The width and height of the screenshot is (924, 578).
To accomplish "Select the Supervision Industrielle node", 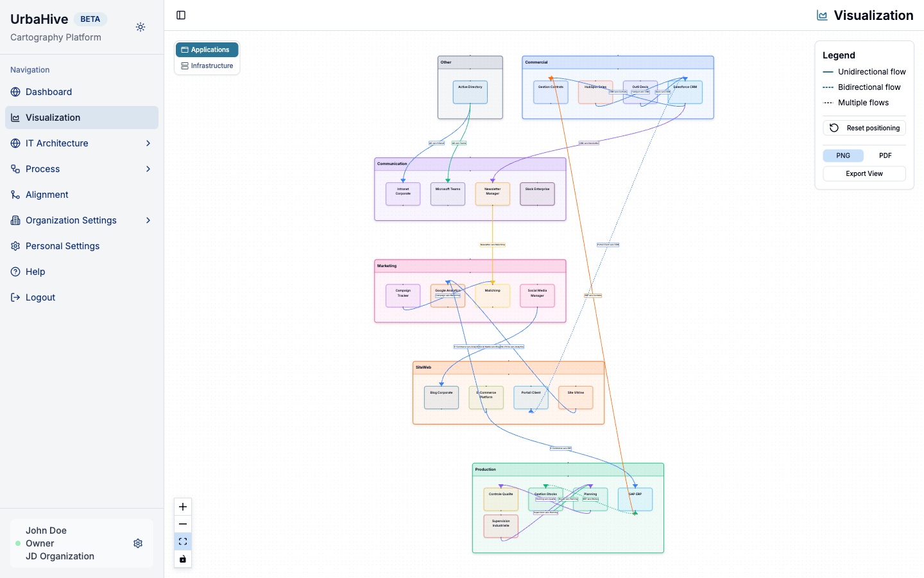I will [501, 527].
